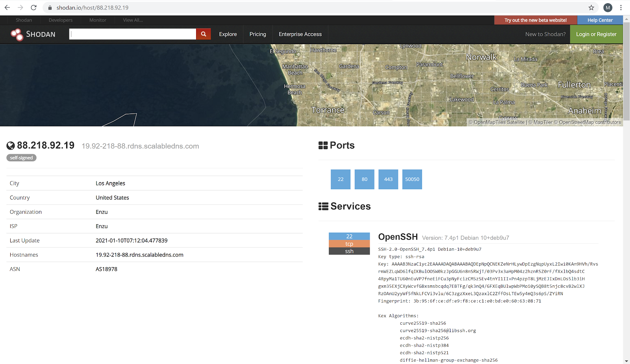
Task: Click the 88.218.92.19 IP heading
Action: tap(46, 145)
